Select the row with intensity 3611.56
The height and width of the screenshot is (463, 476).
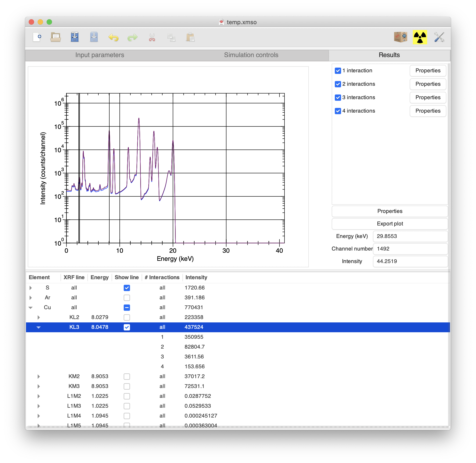point(238,356)
